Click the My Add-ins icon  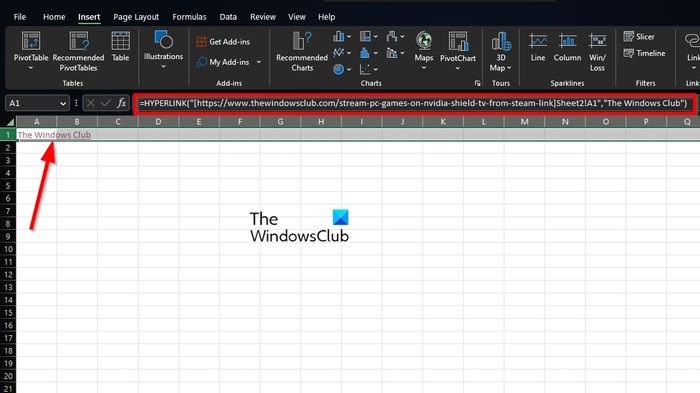coord(202,62)
